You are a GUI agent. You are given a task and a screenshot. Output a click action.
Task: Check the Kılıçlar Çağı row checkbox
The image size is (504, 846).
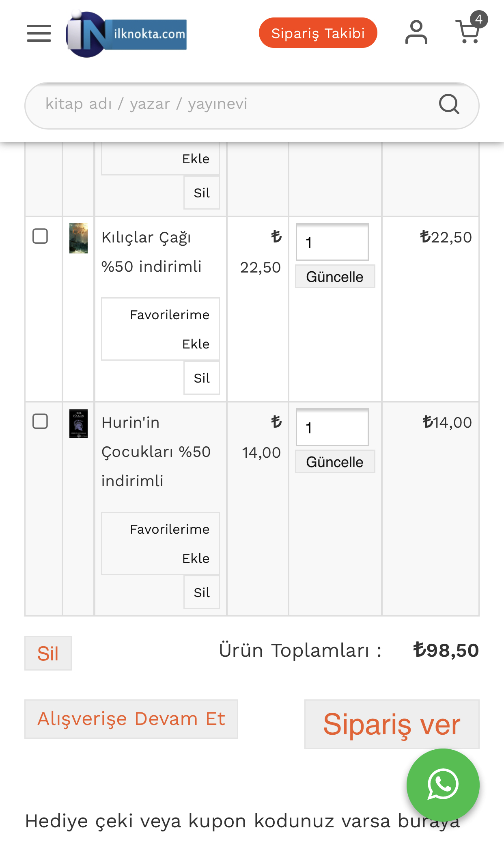(40, 236)
